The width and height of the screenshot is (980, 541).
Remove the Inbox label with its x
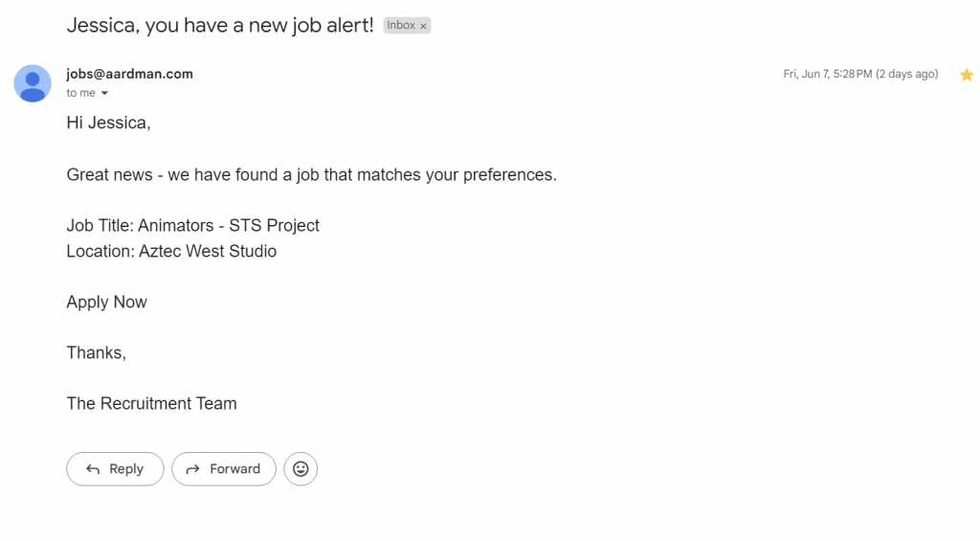423,26
